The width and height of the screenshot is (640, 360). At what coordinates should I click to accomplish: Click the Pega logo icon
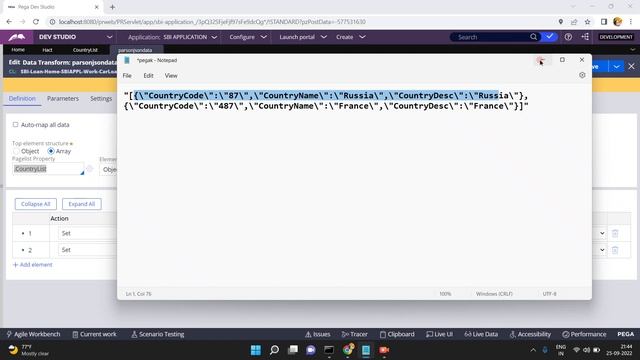pos(17,37)
